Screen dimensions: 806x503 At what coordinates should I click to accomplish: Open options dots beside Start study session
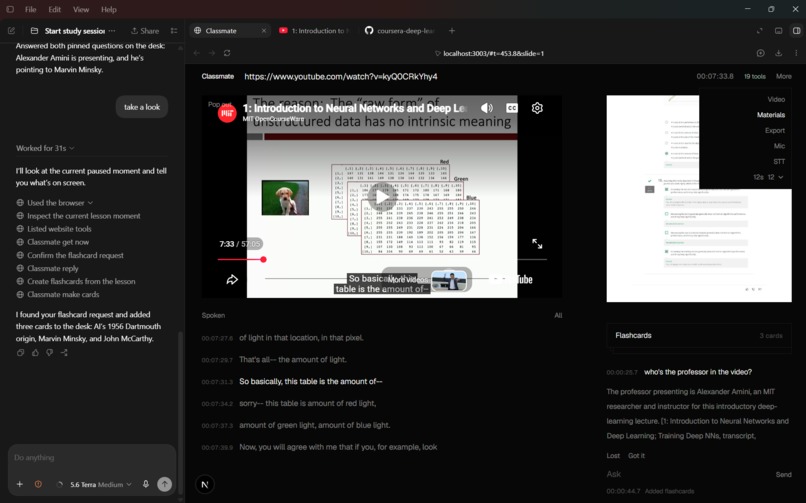[x=112, y=31]
